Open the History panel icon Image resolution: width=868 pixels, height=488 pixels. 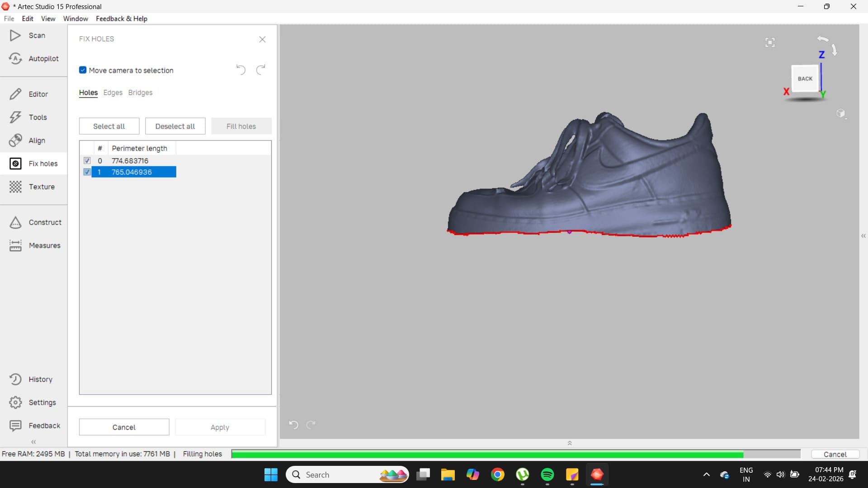15,379
